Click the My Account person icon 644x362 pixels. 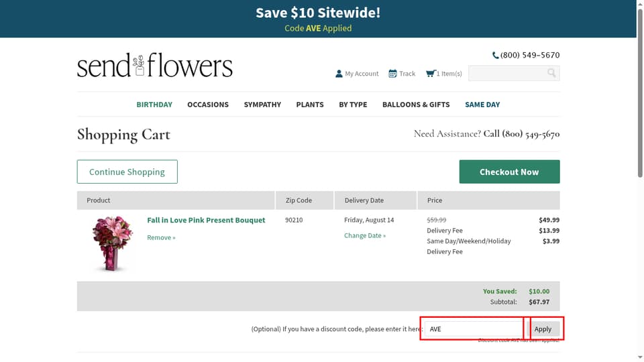pos(339,74)
